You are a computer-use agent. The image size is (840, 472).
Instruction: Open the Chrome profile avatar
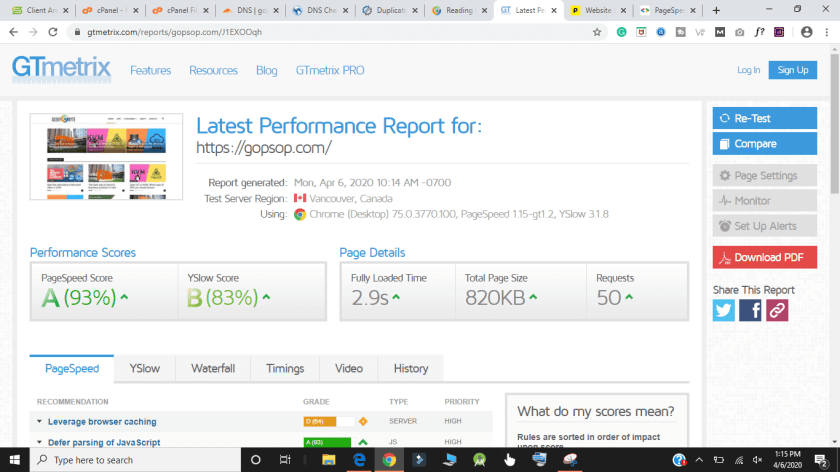point(806,32)
